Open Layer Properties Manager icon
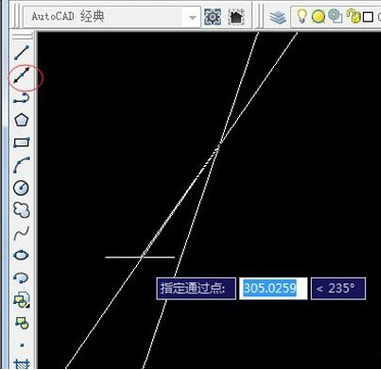 [x=278, y=17]
